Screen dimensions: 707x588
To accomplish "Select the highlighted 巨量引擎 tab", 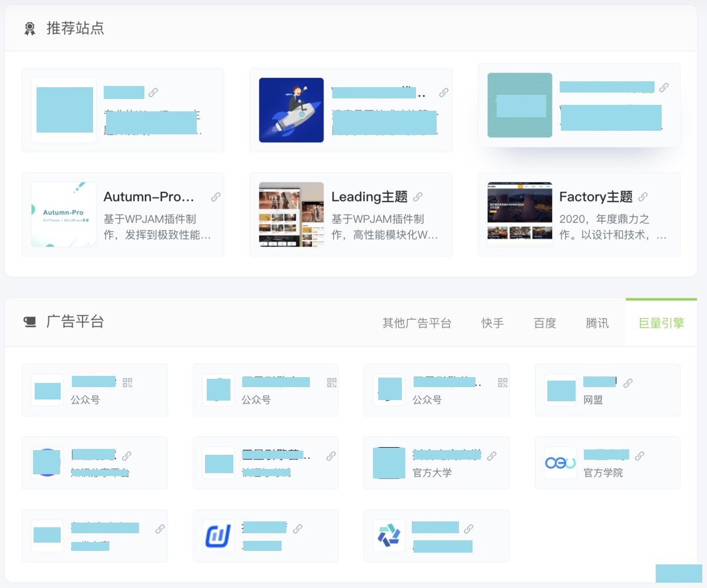I will coord(660,323).
